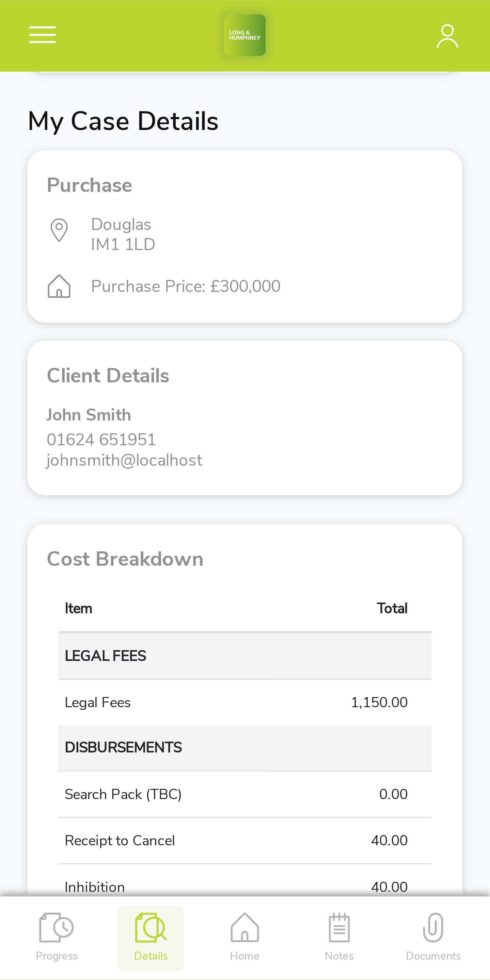The height and width of the screenshot is (980, 490).
Task: Tap the Long & Humphrey logo
Action: (x=244, y=35)
